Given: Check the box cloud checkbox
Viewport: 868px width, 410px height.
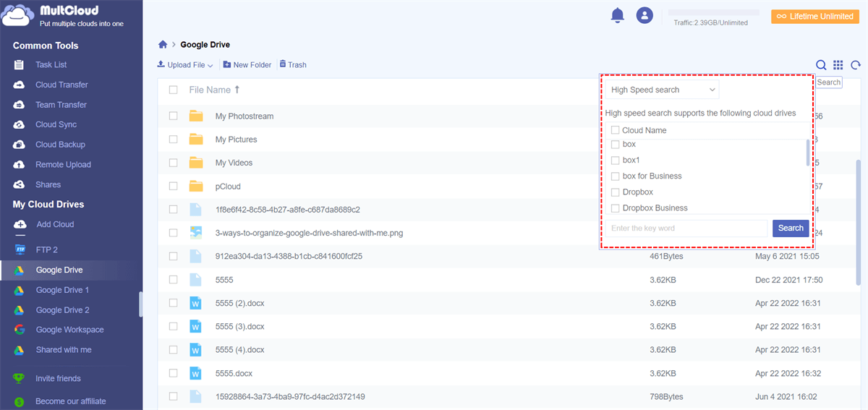Looking at the screenshot, I should [x=615, y=145].
